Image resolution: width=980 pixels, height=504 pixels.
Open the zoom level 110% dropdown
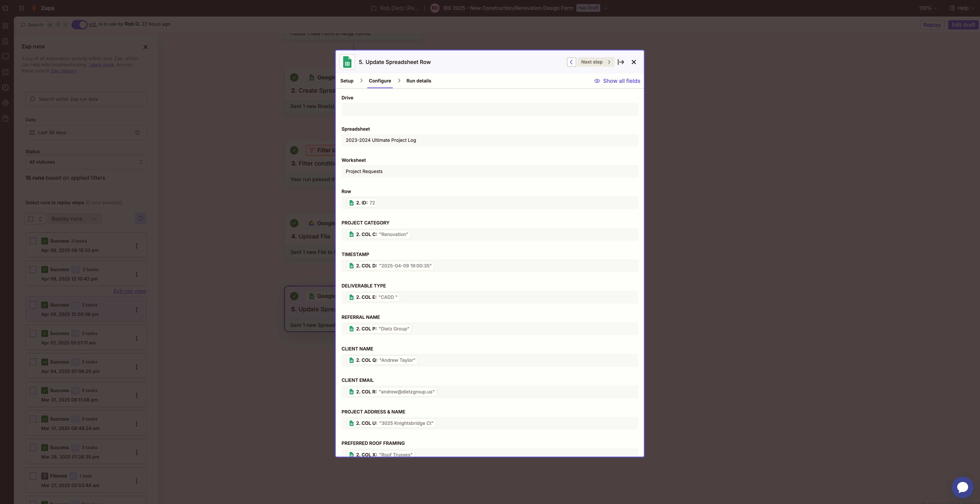point(928,8)
